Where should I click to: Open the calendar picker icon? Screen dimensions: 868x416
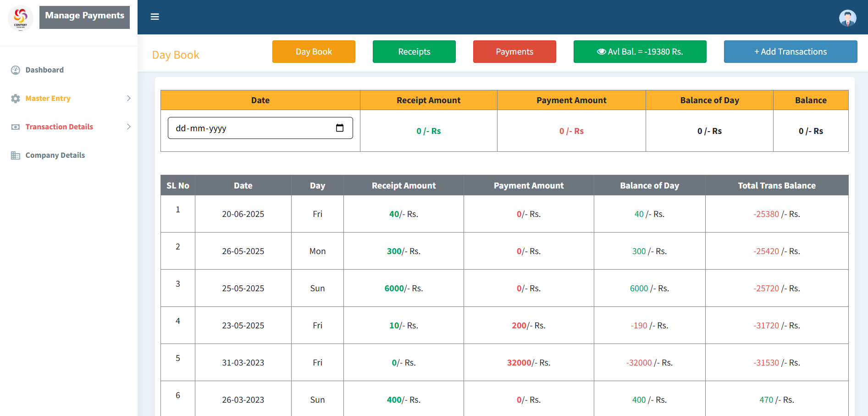pyautogui.click(x=340, y=128)
